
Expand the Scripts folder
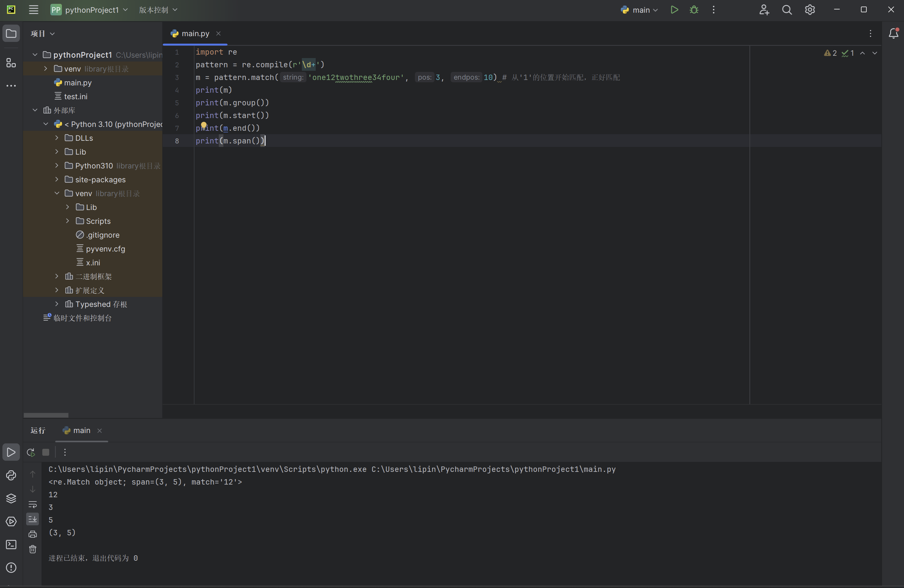[67, 221]
